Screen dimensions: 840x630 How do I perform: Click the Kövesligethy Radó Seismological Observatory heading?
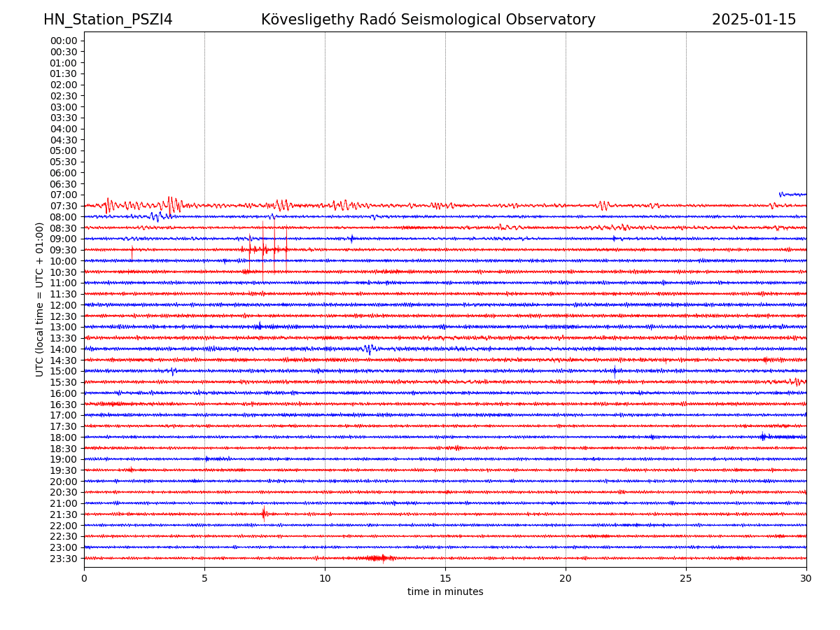click(428, 20)
